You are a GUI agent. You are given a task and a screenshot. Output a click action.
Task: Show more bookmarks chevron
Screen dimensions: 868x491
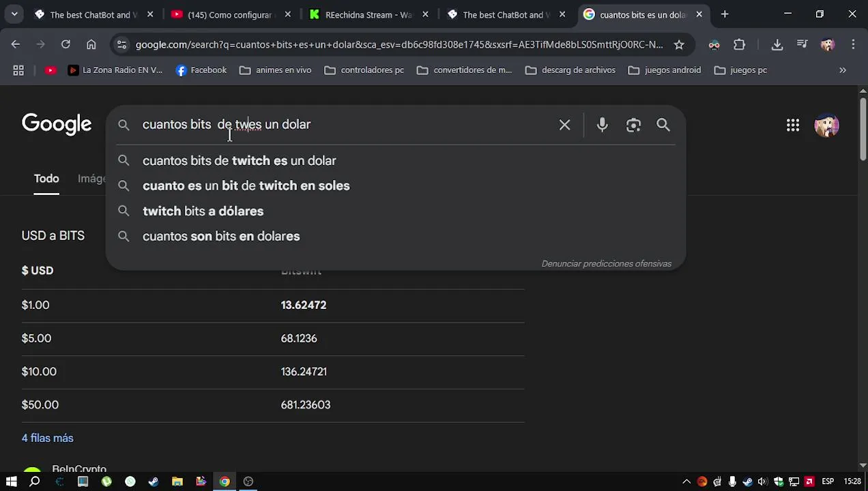pos(843,70)
